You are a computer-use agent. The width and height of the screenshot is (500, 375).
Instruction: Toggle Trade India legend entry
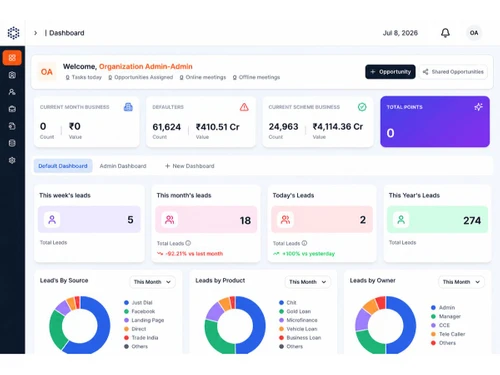coord(141,338)
